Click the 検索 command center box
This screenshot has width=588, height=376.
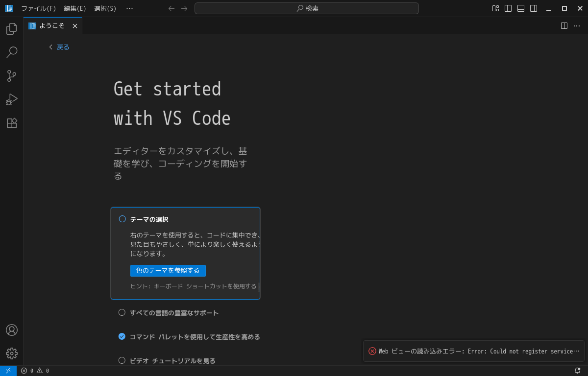coord(307,8)
